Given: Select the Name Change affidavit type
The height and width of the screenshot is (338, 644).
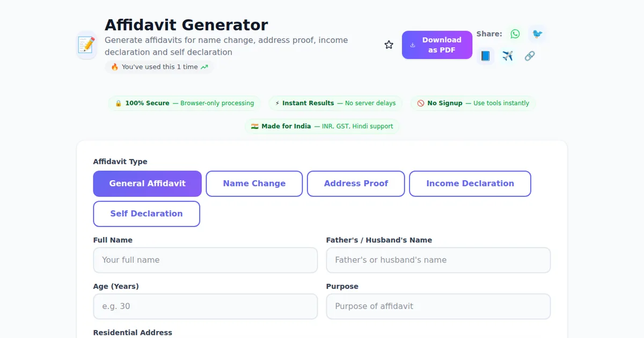Looking at the screenshot, I should point(254,183).
